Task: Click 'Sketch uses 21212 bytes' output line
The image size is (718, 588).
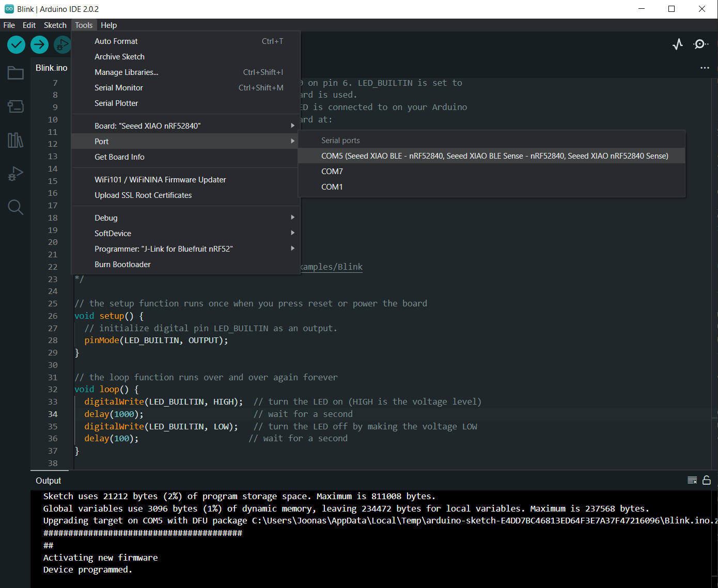Action: [240, 496]
